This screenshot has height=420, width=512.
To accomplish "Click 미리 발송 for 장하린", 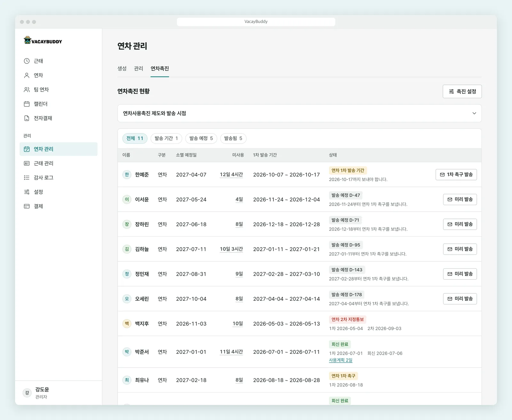I will click(460, 224).
